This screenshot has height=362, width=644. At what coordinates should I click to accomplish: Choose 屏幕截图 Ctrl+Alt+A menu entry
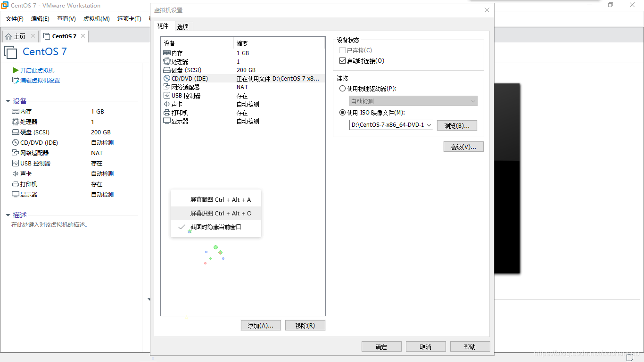point(216,200)
